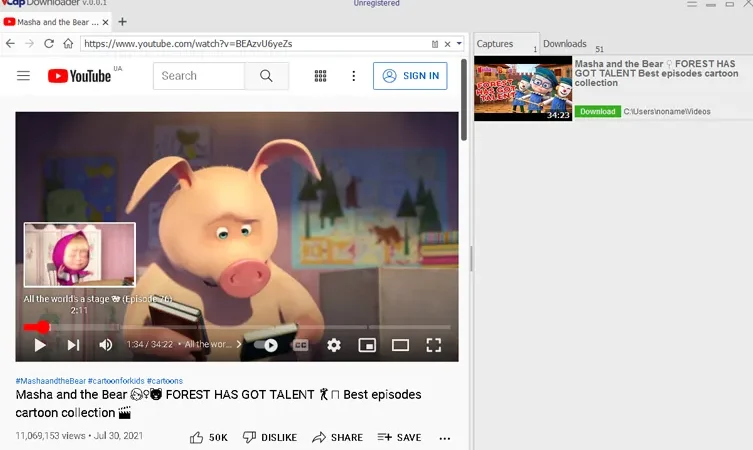Click the search magnifier button

pos(266,76)
